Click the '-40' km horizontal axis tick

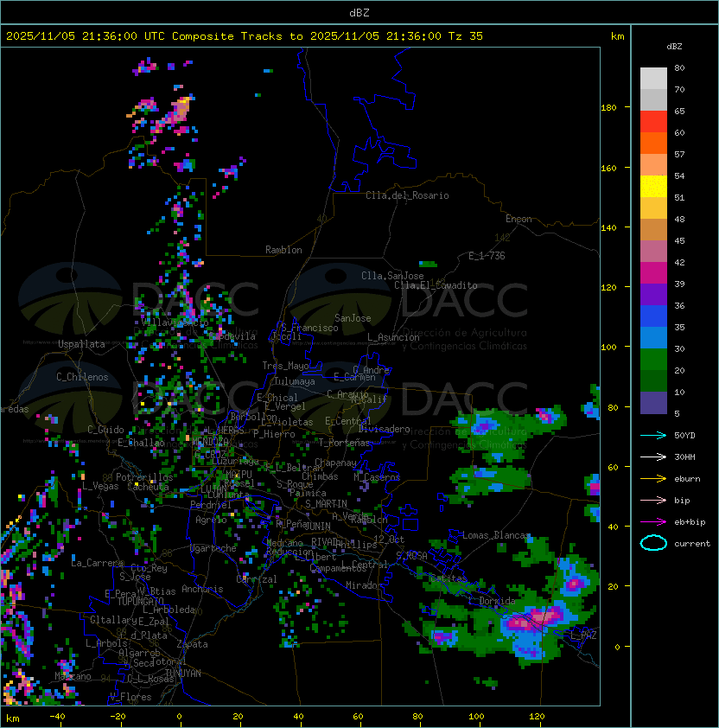coord(57,717)
